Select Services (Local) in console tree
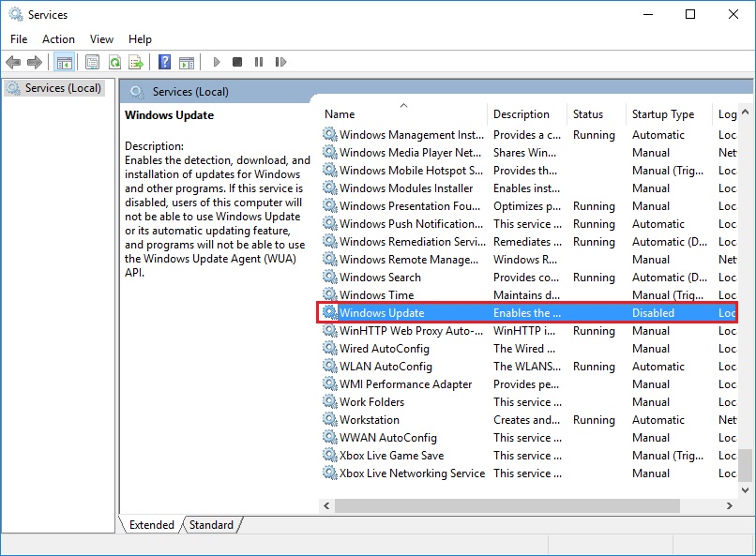 (x=54, y=88)
